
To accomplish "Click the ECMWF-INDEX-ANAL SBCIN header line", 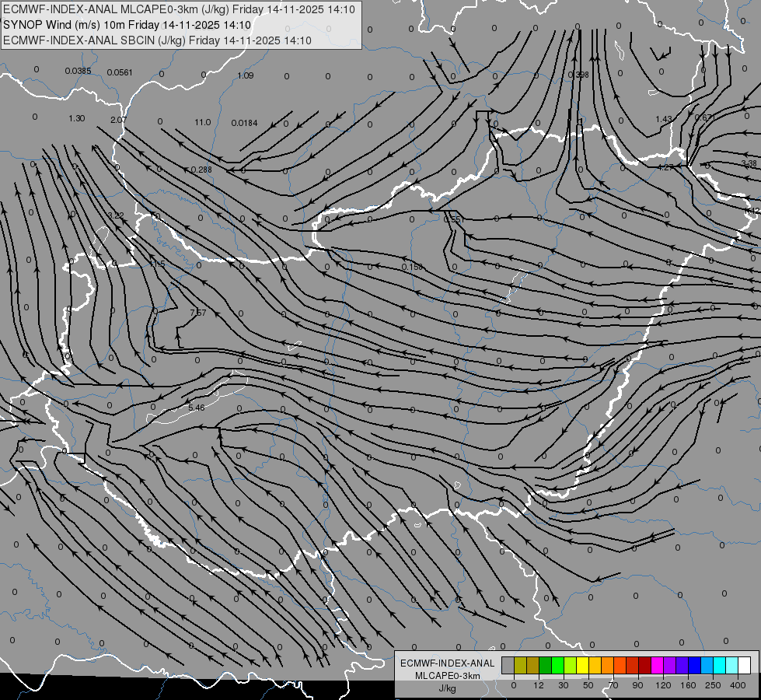I will tap(157, 40).
